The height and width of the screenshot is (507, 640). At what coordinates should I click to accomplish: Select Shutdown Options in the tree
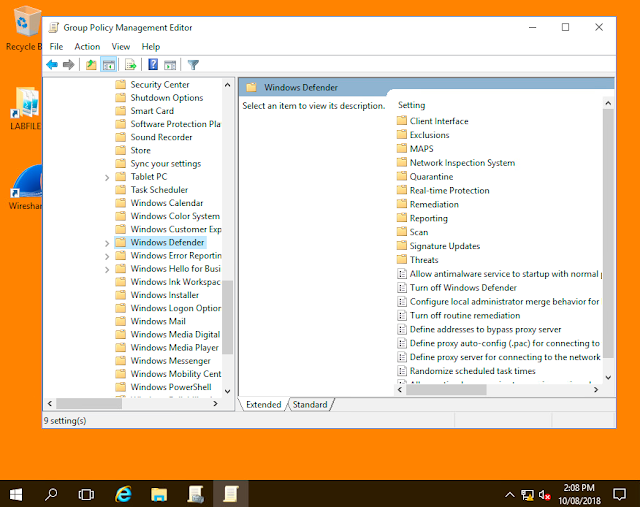[167, 98]
